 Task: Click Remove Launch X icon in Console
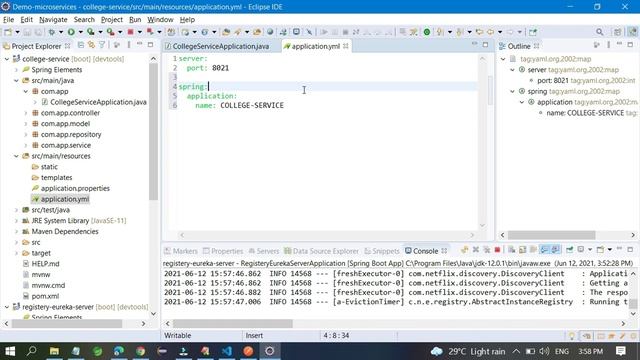coord(476,250)
